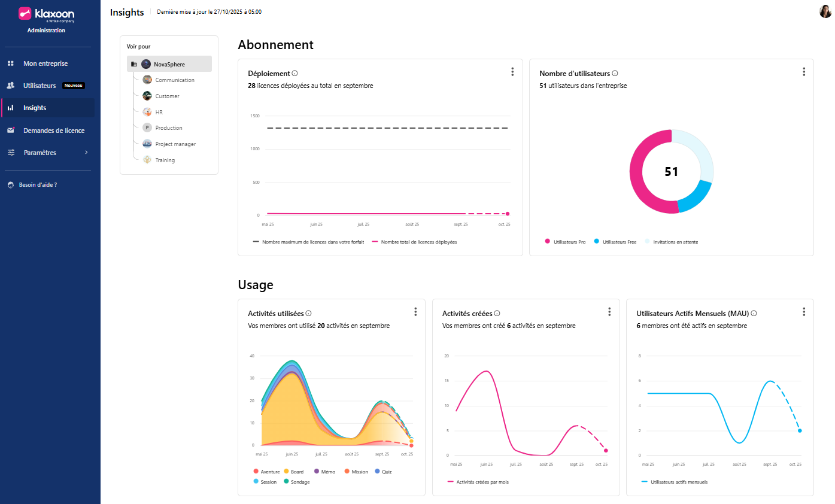Expand the Paramètres submenu chevron

coord(86,153)
